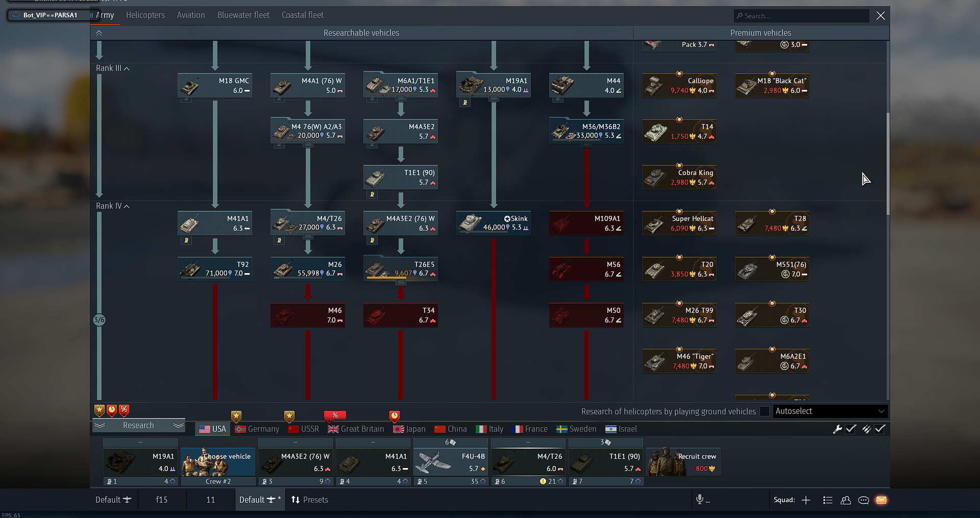Image resolution: width=980 pixels, height=518 pixels.
Task: Uncheck the checkbox beside the bullets icon
Action: point(879,429)
